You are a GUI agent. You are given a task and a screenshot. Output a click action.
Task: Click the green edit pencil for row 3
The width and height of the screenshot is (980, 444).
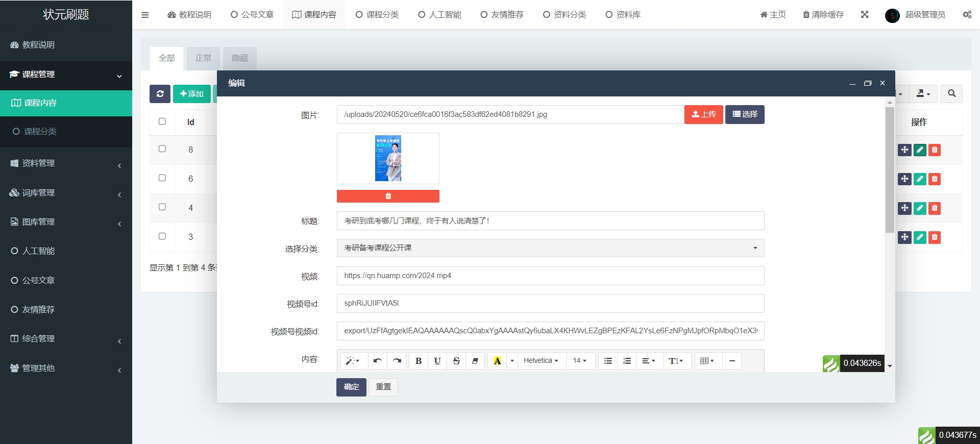(x=920, y=237)
